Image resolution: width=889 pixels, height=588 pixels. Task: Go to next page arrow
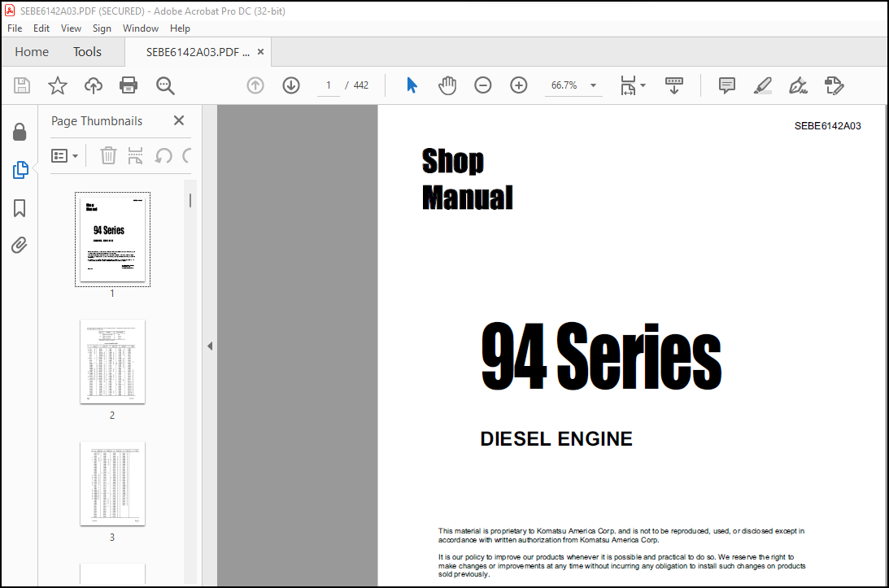291,85
